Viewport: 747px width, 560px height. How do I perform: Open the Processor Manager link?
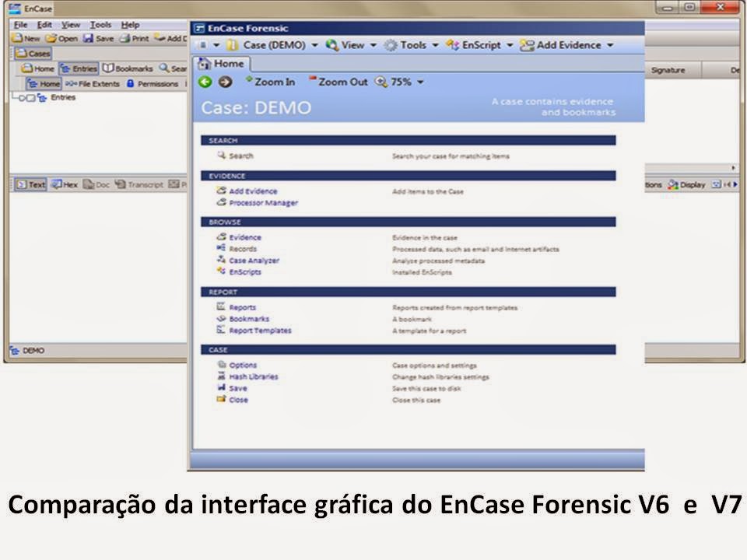[264, 203]
